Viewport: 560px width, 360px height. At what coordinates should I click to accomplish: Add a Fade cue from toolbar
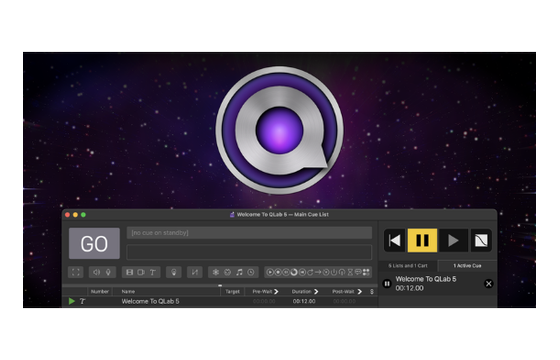pyautogui.click(x=195, y=272)
